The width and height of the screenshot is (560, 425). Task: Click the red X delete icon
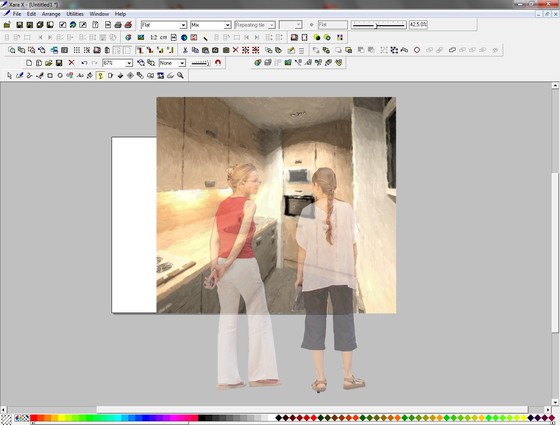click(x=71, y=63)
